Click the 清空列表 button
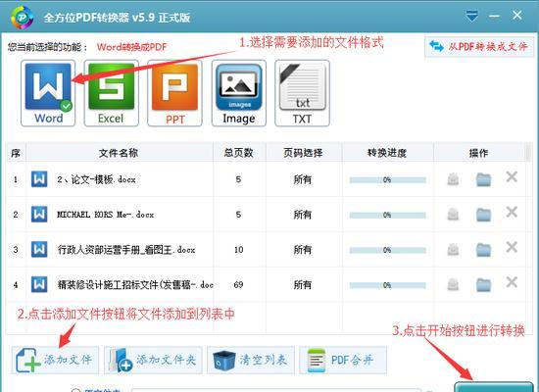 tap(251, 360)
